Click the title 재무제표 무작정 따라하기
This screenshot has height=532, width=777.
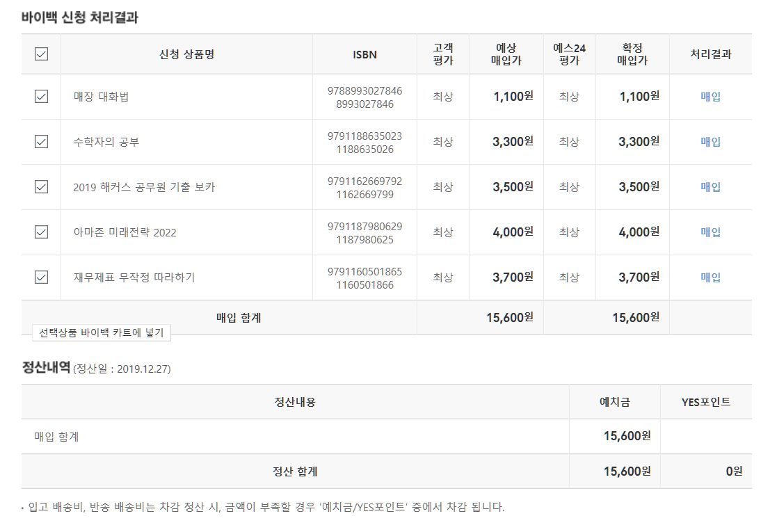point(134,277)
